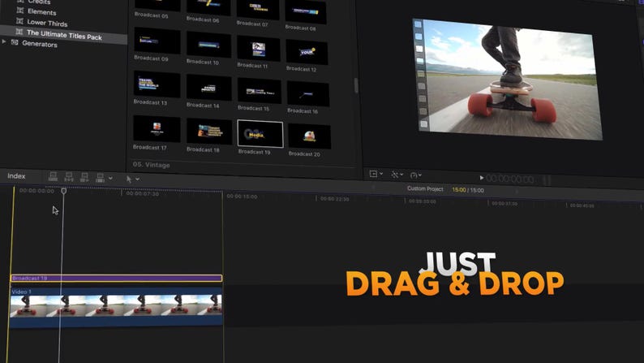Open the timeline Index
The width and height of the screenshot is (644, 363).
click(16, 176)
